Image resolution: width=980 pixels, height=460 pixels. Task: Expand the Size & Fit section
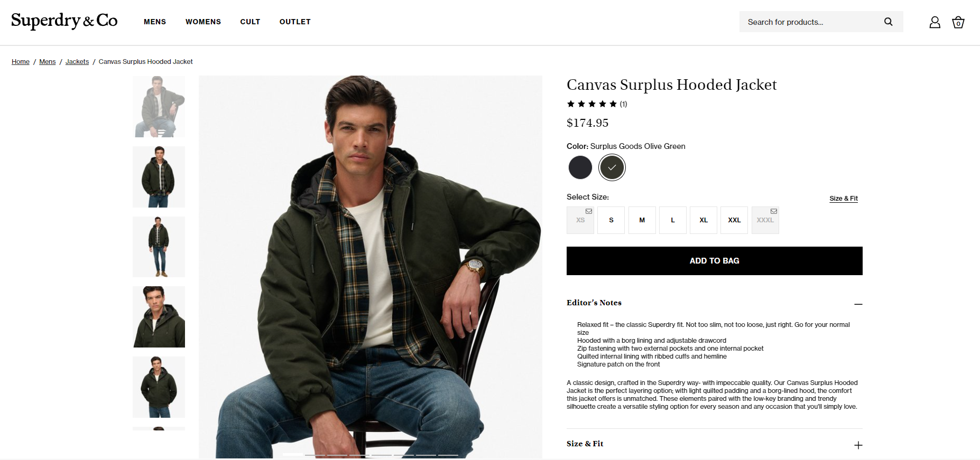(858, 445)
